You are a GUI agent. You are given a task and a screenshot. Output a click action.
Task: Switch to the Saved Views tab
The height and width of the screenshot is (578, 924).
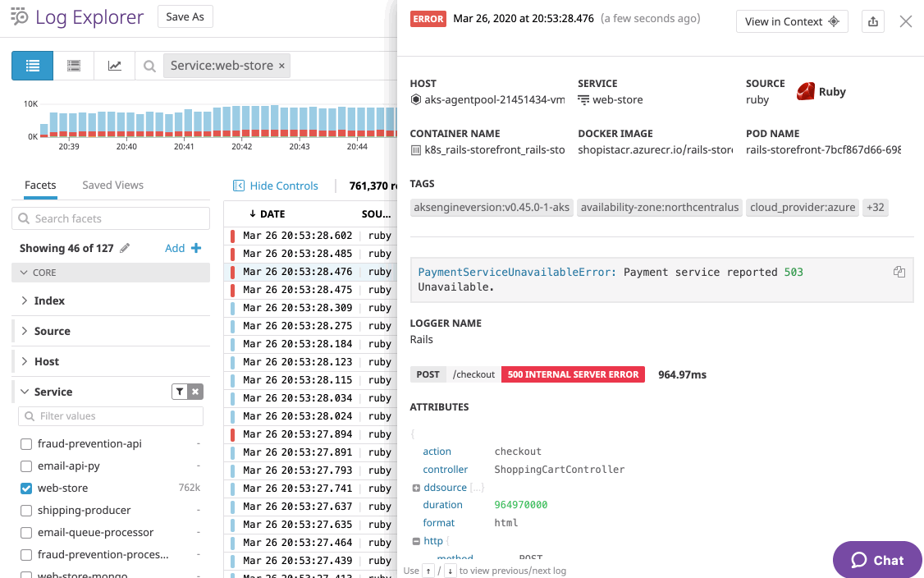point(112,186)
